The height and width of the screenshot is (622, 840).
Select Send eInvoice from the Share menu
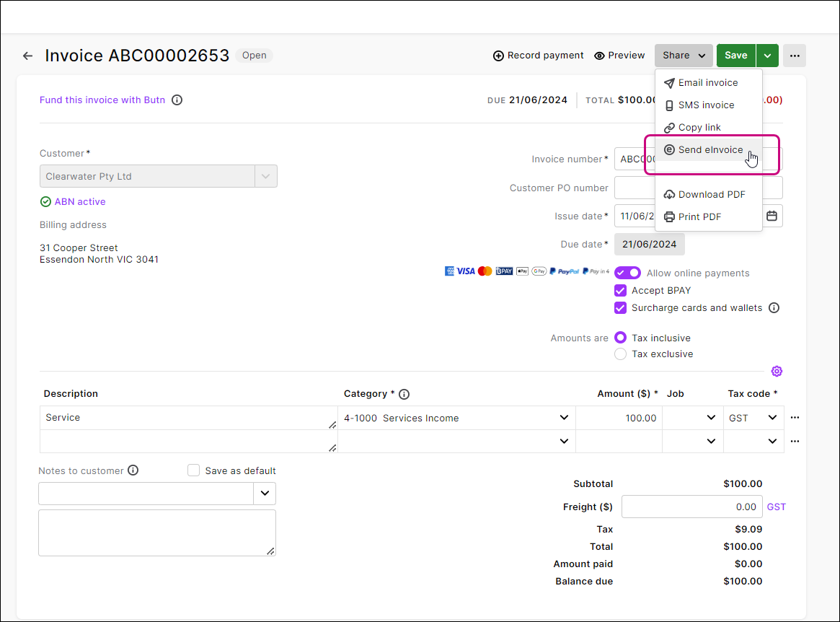709,149
